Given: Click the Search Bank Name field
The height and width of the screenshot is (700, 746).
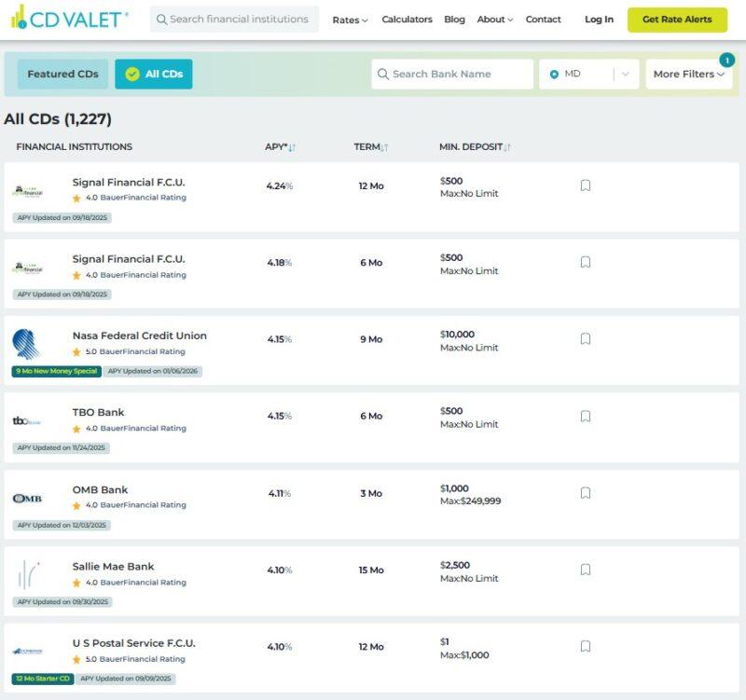Looking at the screenshot, I should [452, 75].
